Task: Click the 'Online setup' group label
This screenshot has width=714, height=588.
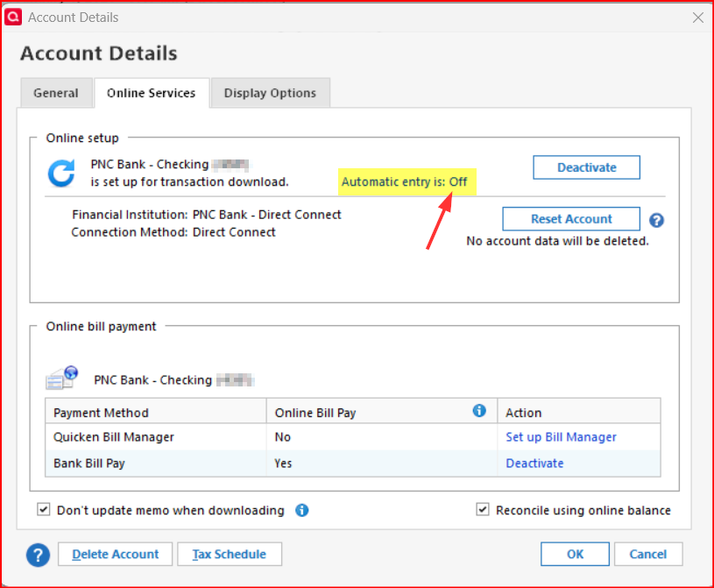Action: click(82, 138)
